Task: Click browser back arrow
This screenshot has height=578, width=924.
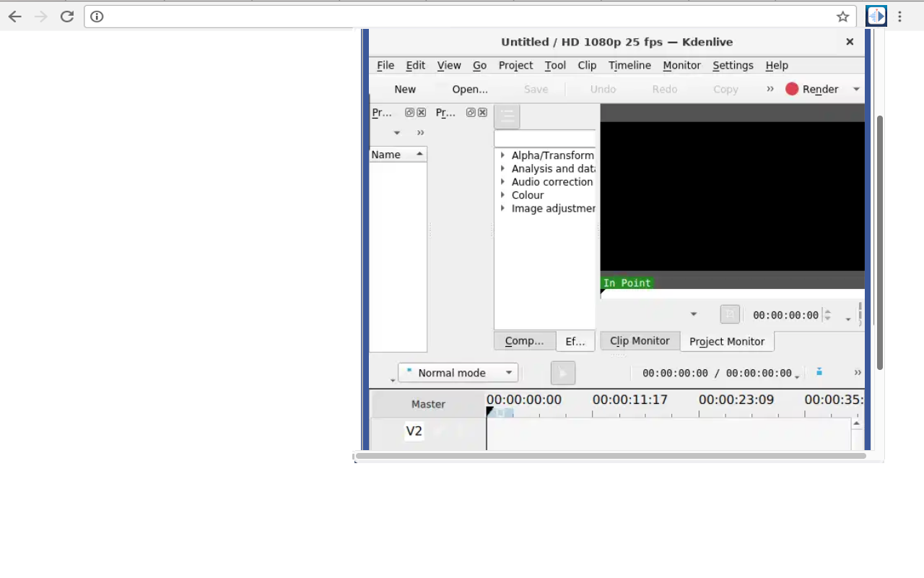Action: [x=14, y=17]
